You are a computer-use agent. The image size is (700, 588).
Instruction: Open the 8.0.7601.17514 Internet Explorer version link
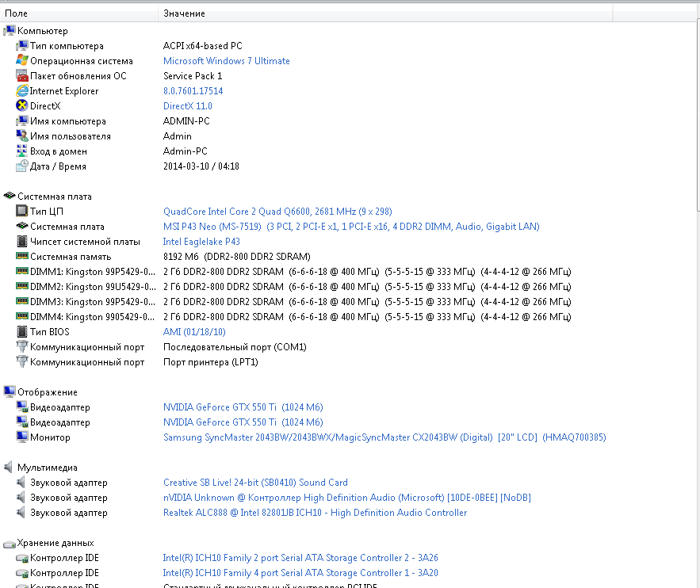[193, 91]
